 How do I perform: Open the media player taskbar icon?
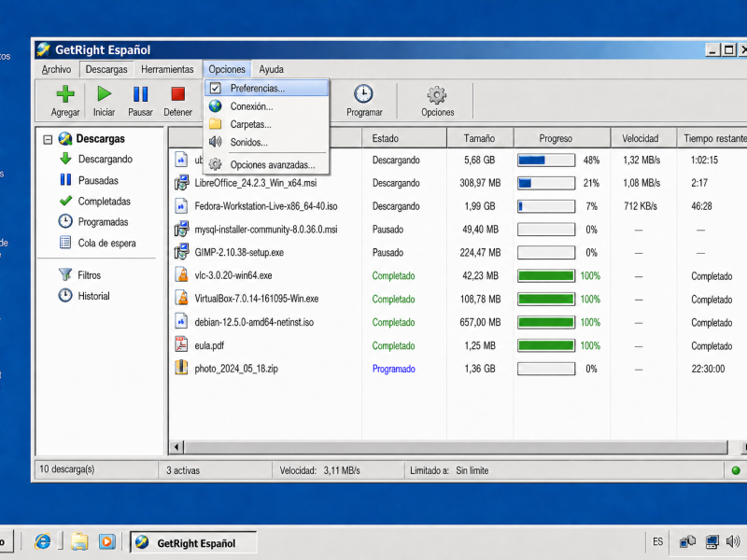[x=107, y=541]
